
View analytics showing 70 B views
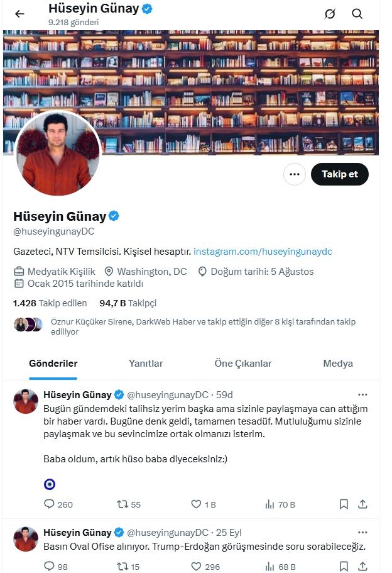tap(280, 504)
